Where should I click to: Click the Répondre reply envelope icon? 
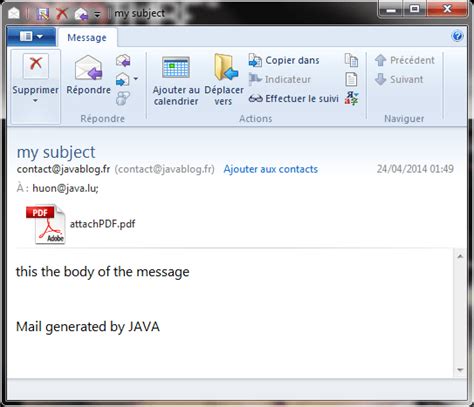88,68
